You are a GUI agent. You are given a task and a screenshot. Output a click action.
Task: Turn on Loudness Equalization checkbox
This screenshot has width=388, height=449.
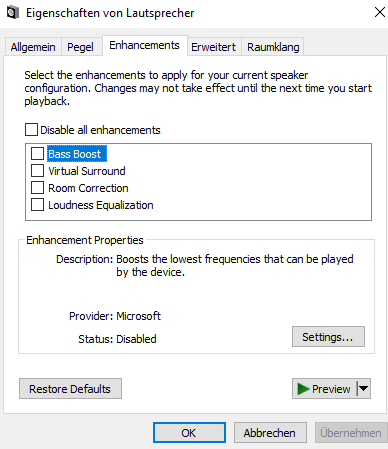[37, 205]
